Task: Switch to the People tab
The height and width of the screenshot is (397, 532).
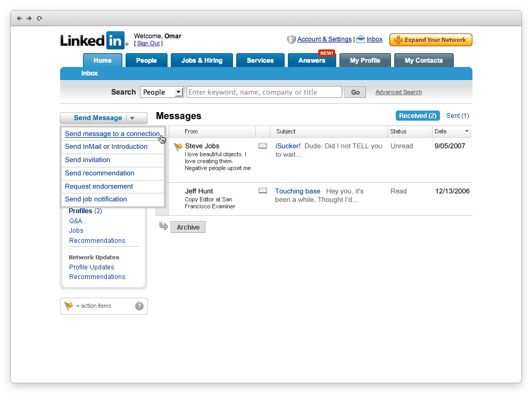Action: pyautogui.click(x=147, y=61)
